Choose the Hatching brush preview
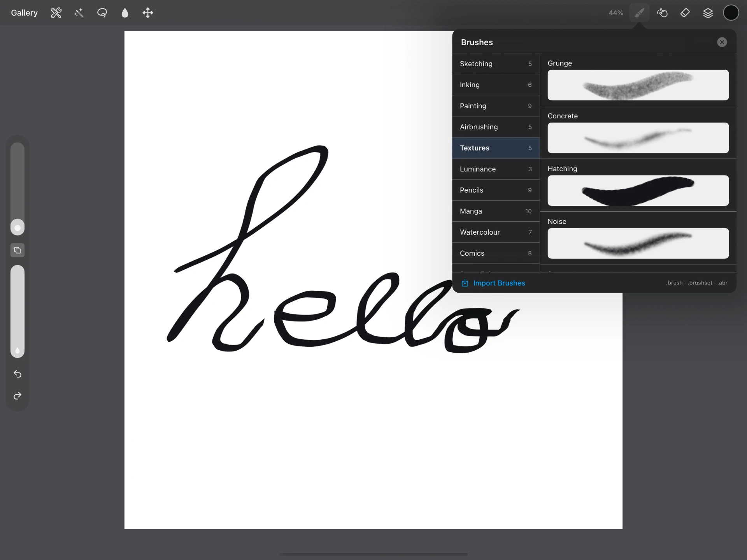The image size is (747, 560). tap(638, 190)
